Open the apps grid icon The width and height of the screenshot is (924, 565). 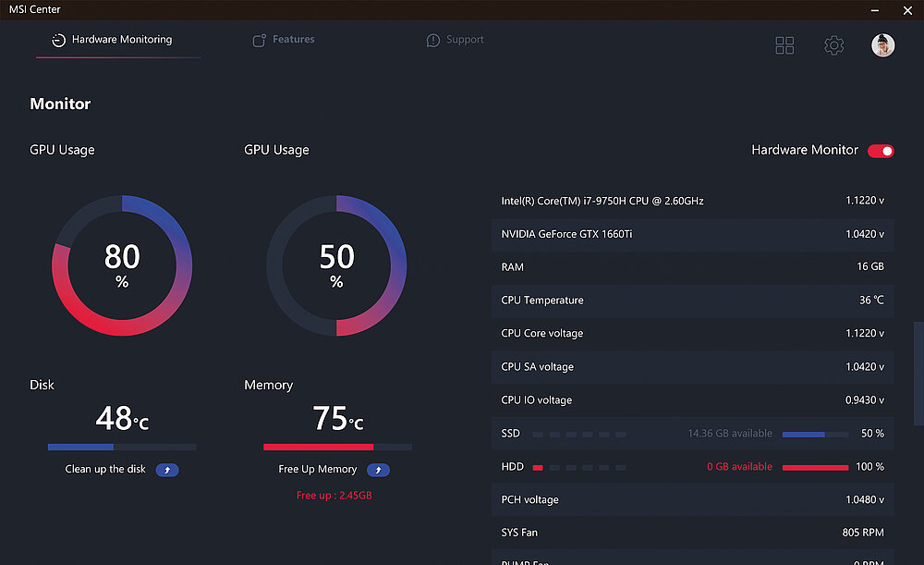[784, 45]
